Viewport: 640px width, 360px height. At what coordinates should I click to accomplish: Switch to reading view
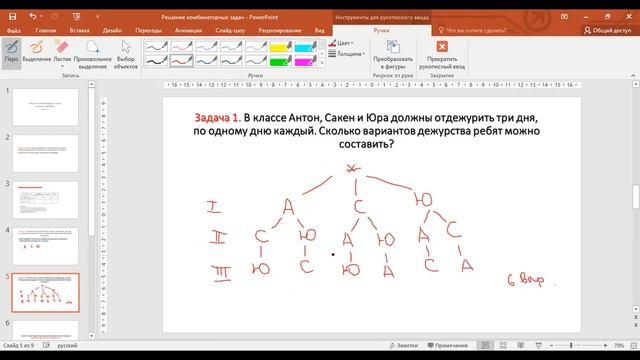tap(520, 345)
